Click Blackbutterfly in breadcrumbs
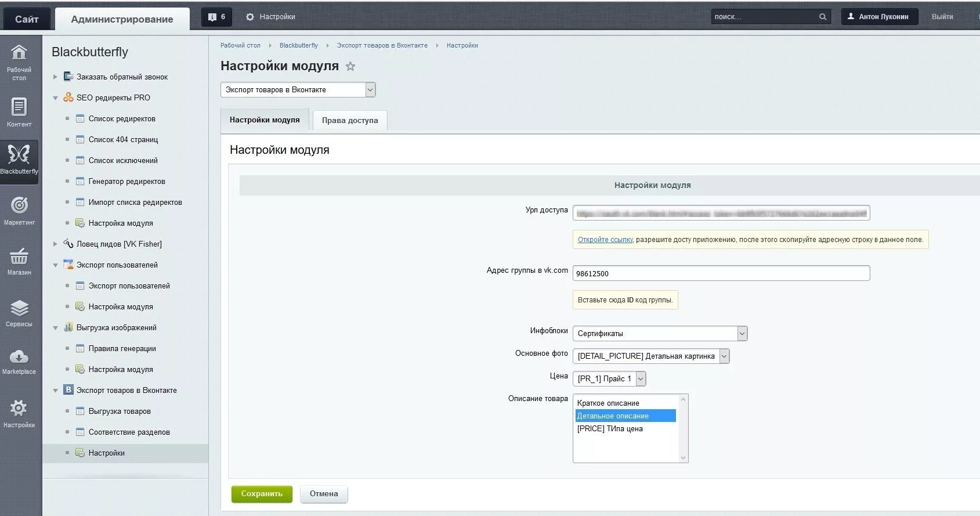 click(299, 45)
